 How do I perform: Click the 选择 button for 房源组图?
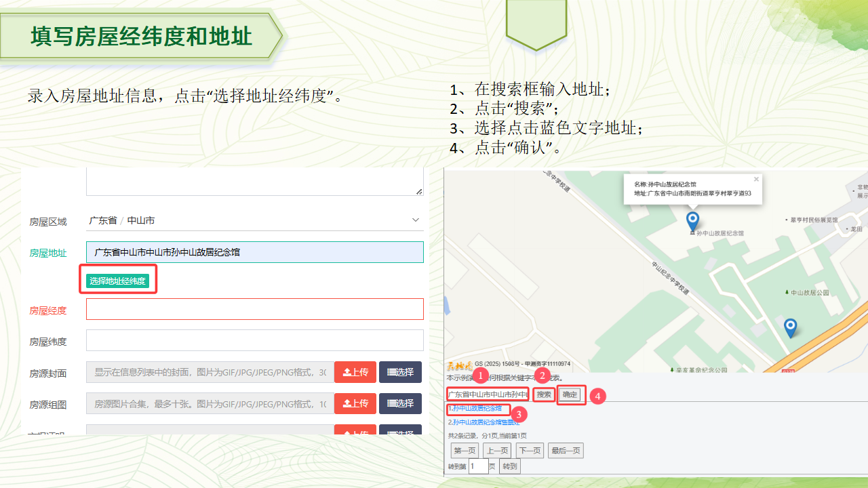(400, 403)
